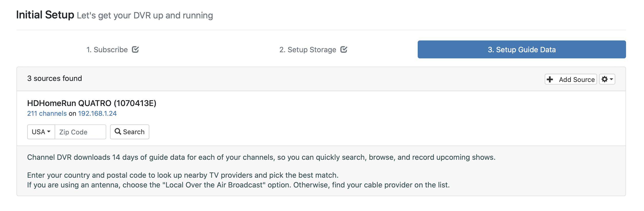Screen dimensions: 644x211
Task: Click the magnifying glass search icon
Action: tap(118, 132)
